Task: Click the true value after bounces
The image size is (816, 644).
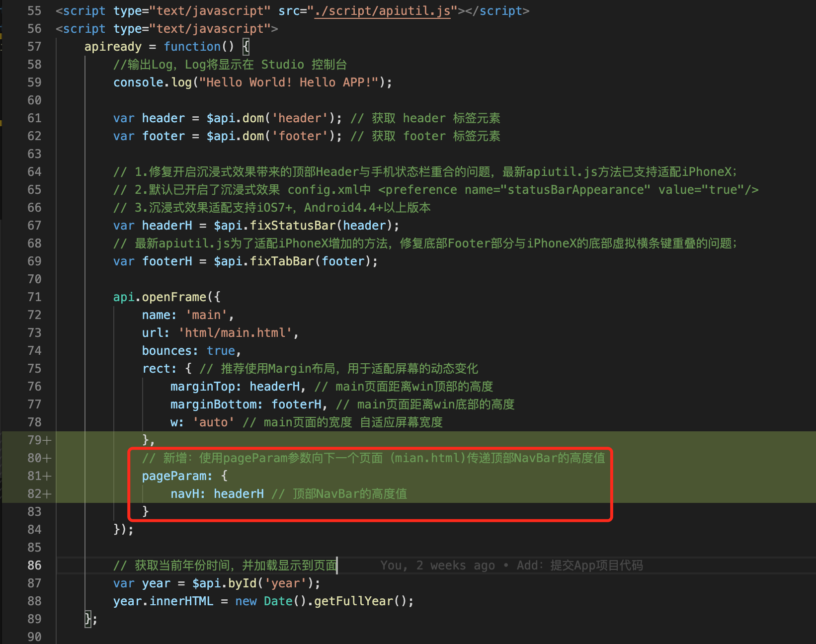Action: pyautogui.click(x=221, y=351)
